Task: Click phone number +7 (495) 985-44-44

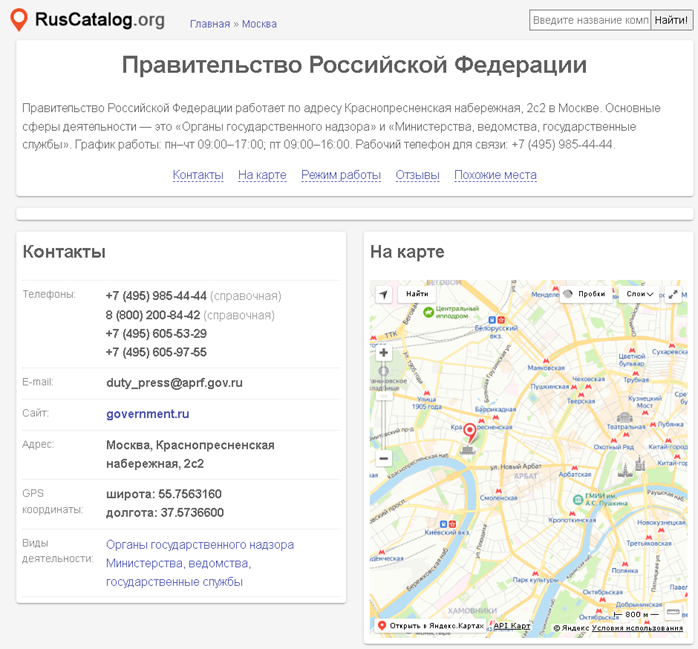Action: pyautogui.click(x=156, y=296)
